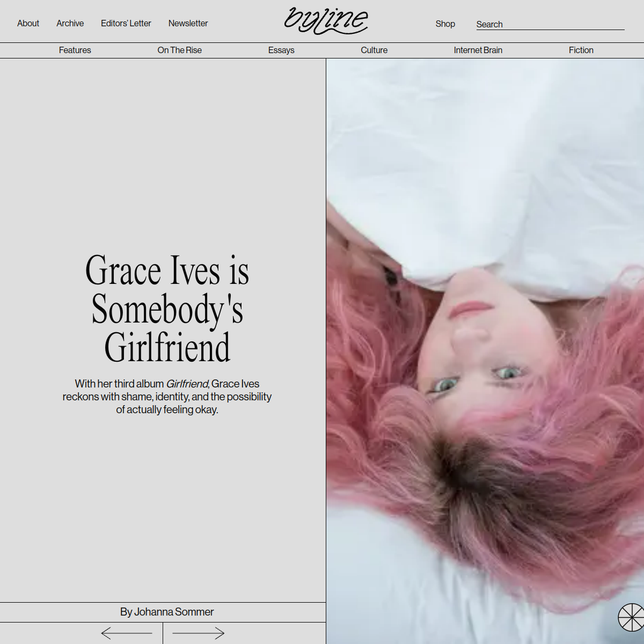Switch to the Features section
Viewport: 644px width, 644px height.
pos(75,50)
